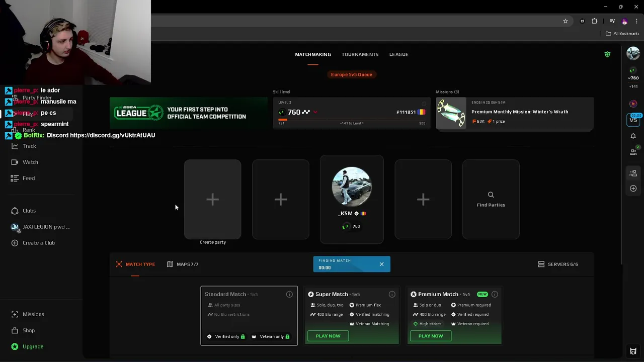
Task: Click the circular media play icon in rail
Action: pos(633,104)
